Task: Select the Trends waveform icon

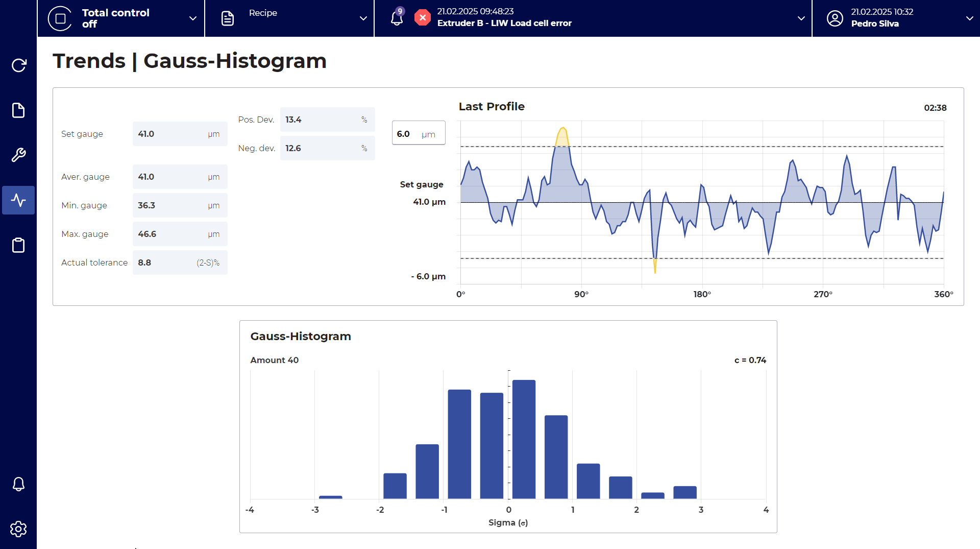Action: coord(18,200)
